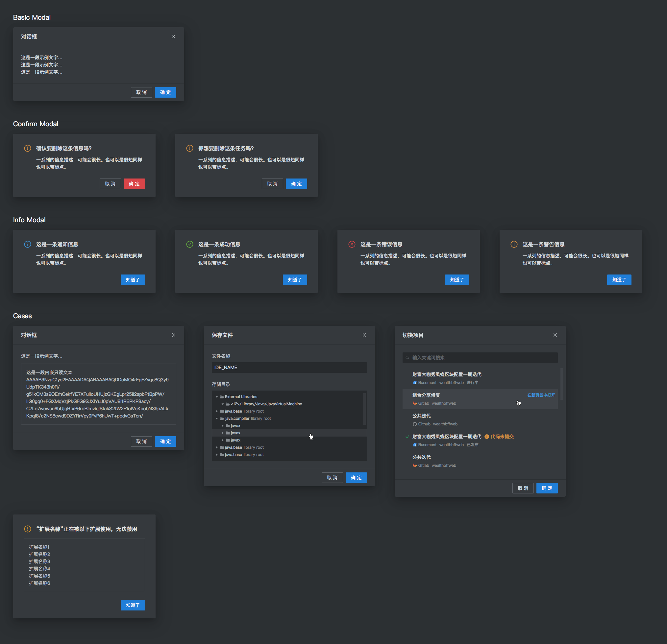This screenshot has width=667, height=644.
Task: Expand the first java.base library root node
Action: click(x=217, y=411)
